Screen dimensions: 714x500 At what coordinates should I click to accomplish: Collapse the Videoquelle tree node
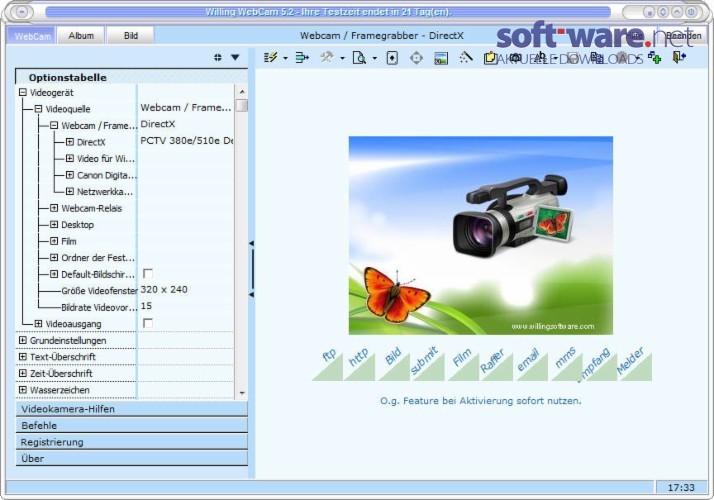click(38, 109)
